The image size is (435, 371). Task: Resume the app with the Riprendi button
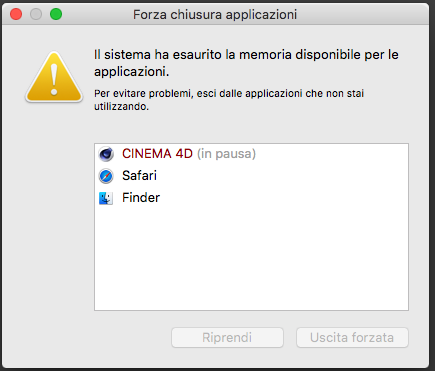click(x=227, y=337)
